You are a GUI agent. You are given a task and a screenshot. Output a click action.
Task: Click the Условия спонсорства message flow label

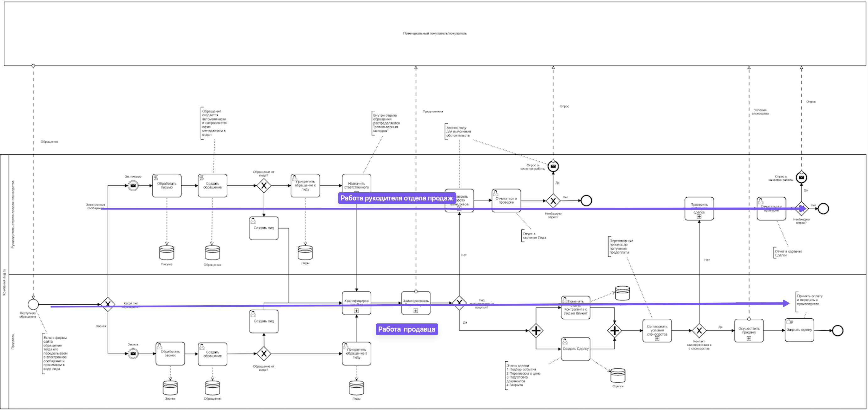[760, 112]
